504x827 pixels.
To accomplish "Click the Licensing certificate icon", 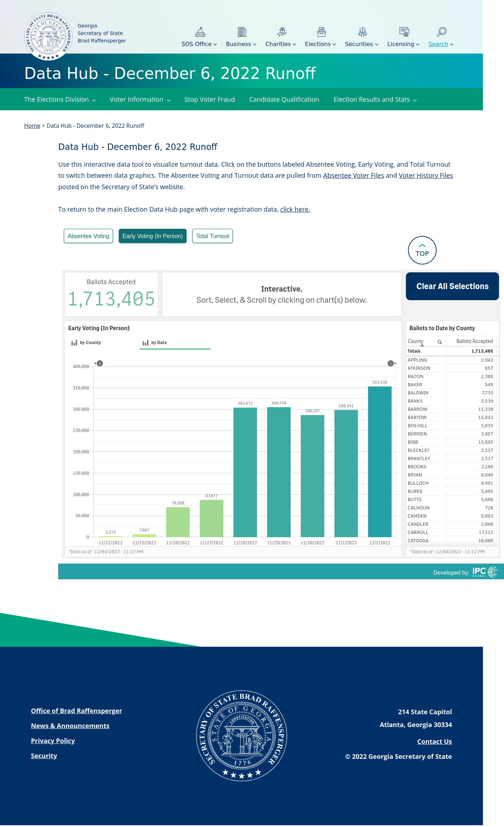I will pyautogui.click(x=404, y=32).
